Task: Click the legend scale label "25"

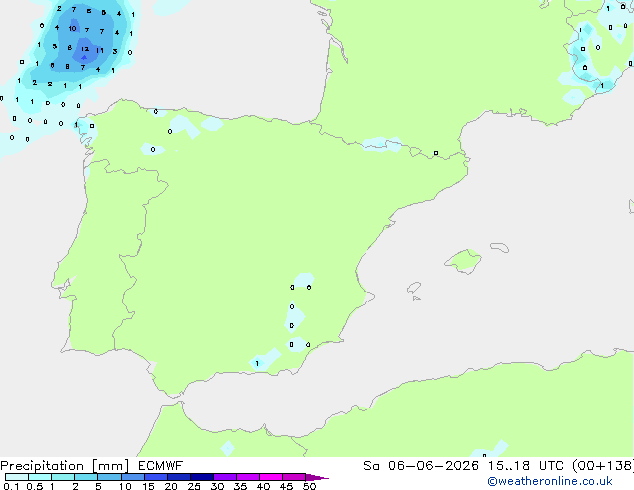Action: 194,486
